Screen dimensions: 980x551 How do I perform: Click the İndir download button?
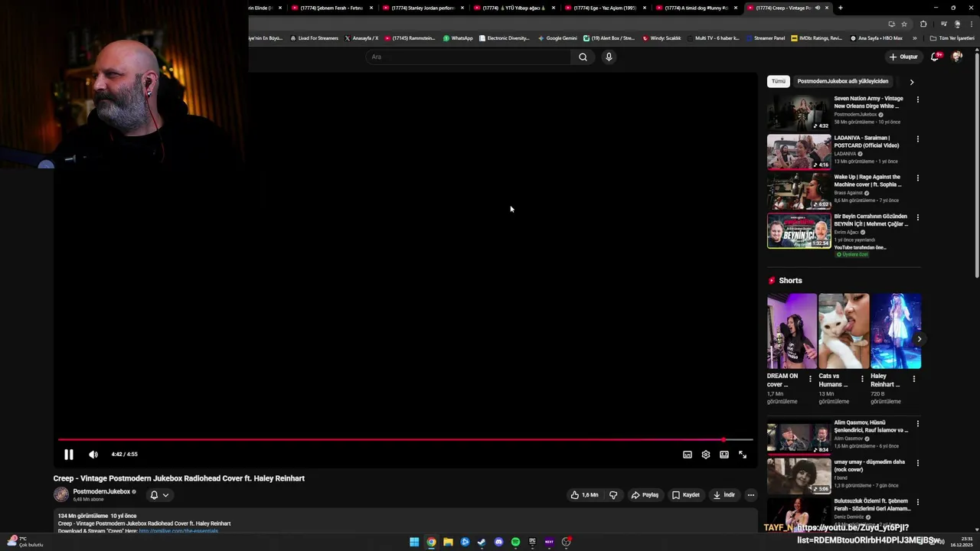tap(724, 495)
